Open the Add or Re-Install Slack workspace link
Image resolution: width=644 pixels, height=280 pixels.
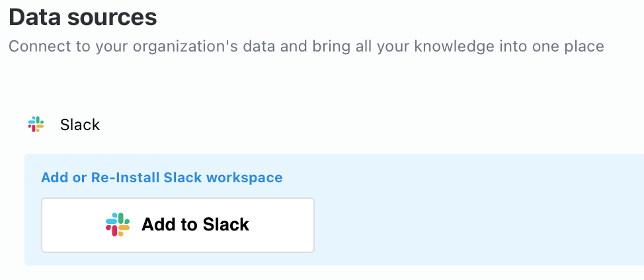pyautogui.click(x=161, y=178)
